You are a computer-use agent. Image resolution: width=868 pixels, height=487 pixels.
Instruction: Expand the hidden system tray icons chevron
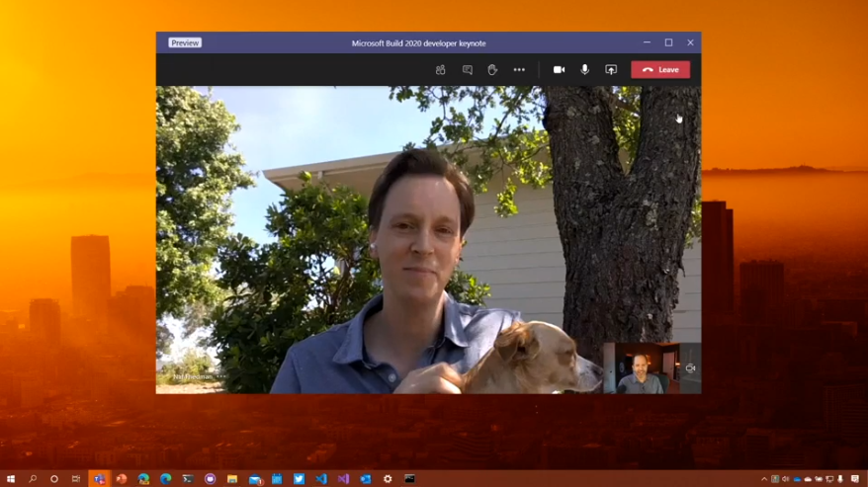tap(764, 479)
